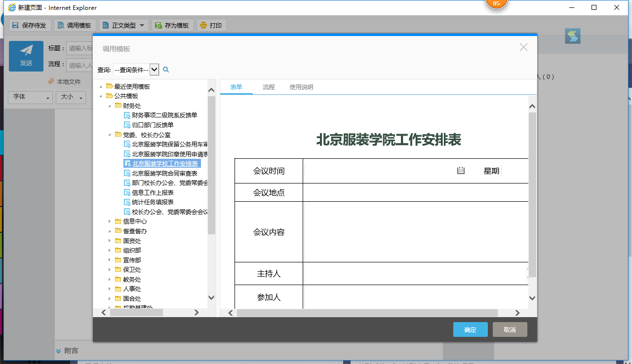Collapse the 财务处 folder arrow
This screenshot has width=632, height=364.
110,106
